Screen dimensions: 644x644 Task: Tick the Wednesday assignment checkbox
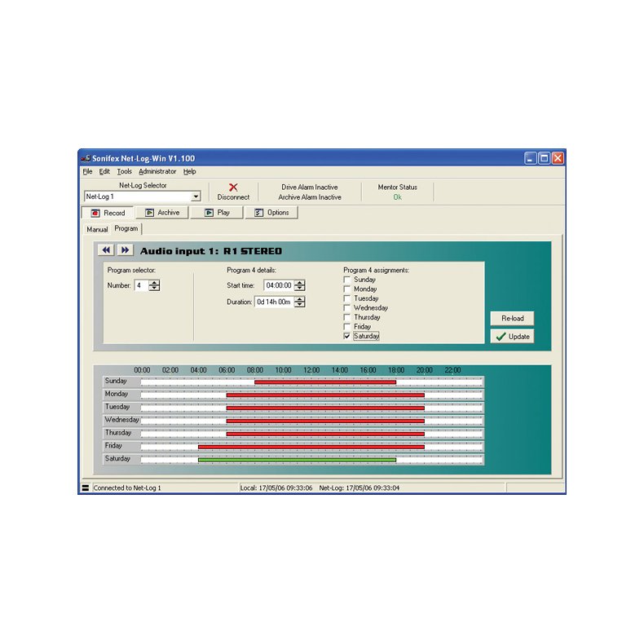[x=347, y=307]
